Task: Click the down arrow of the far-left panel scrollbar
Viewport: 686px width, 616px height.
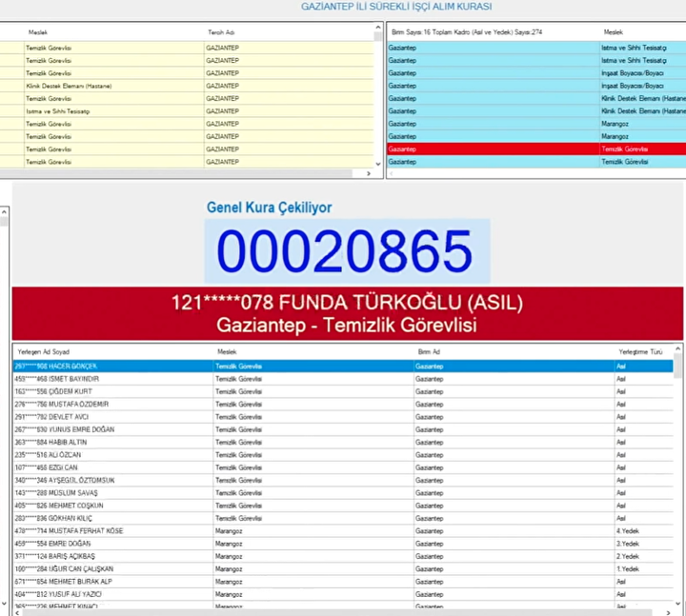Action: (4, 604)
